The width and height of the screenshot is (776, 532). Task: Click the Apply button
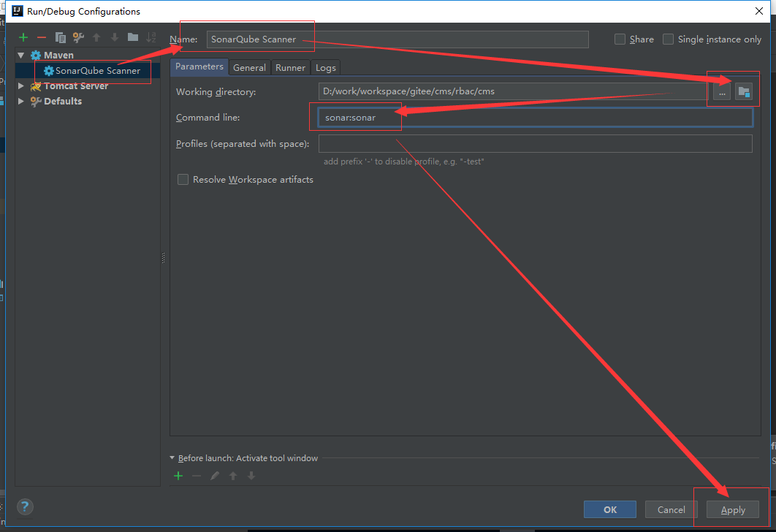pos(732,509)
